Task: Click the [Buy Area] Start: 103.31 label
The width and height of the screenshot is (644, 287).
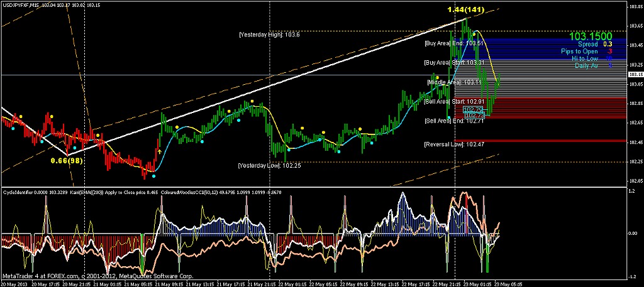Action: pos(453,63)
